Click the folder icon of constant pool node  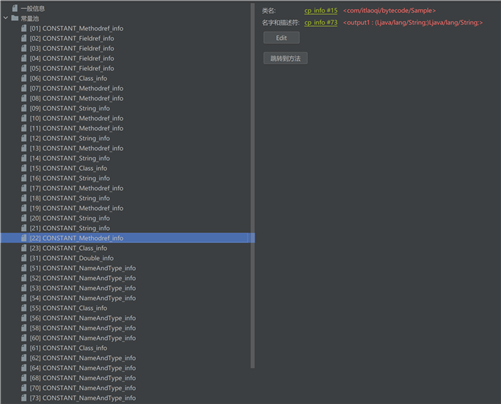click(x=15, y=18)
